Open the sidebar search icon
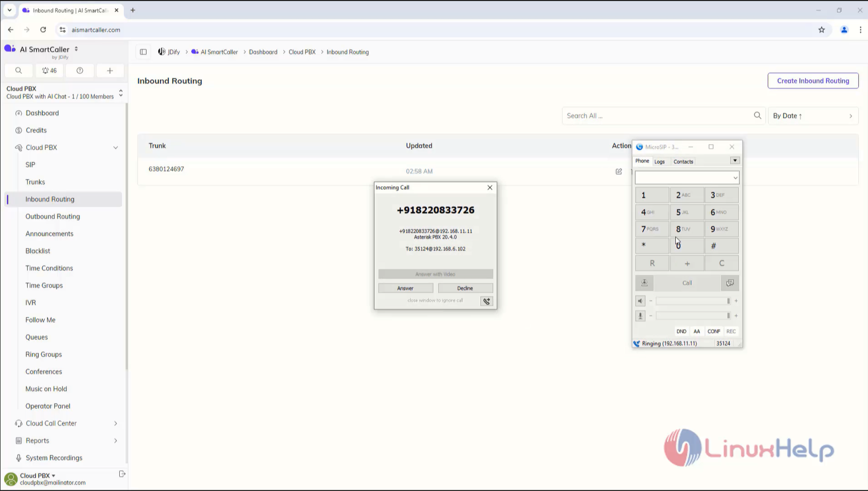The width and height of the screenshot is (868, 491). pyautogui.click(x=19, y=71)
